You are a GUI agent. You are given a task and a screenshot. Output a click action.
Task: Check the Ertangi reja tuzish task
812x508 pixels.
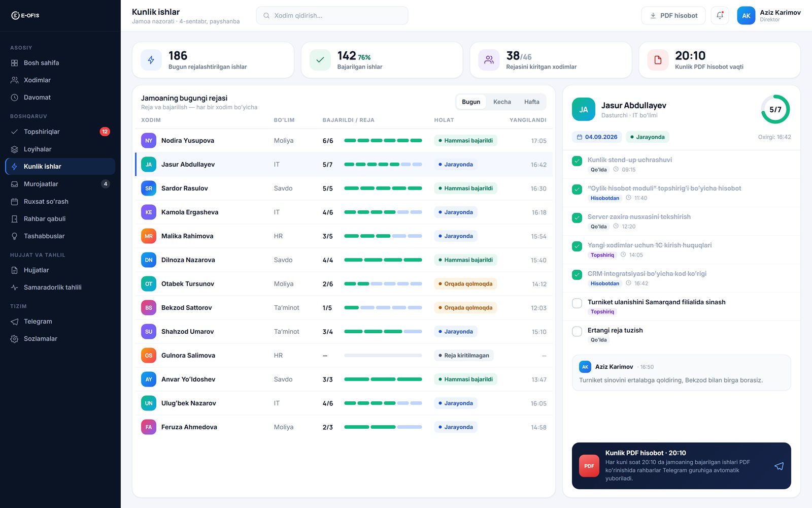click(x=577, y=332)
